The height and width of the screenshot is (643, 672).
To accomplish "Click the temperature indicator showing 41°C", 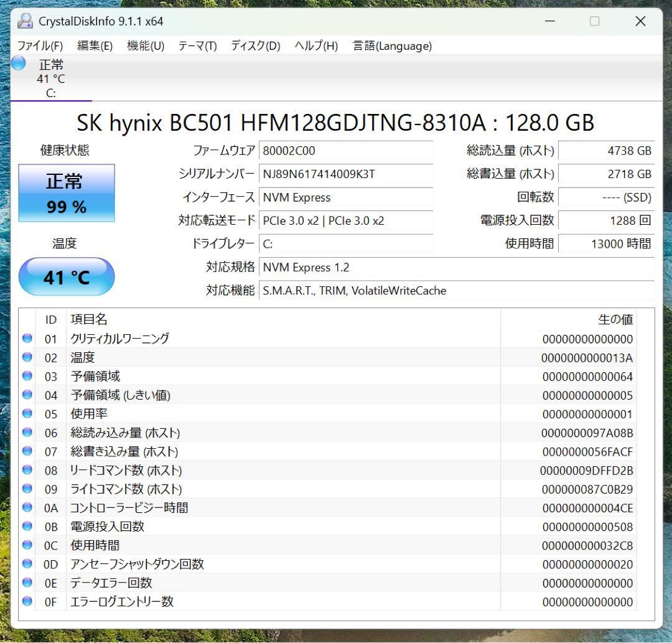I will click(x=67, y=276).
